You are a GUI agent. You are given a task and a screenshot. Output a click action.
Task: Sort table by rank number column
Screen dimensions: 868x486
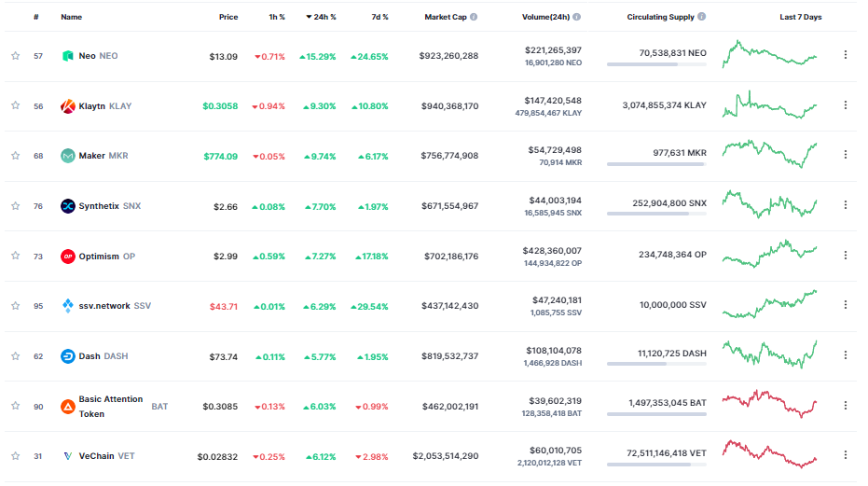pyautogui.click(x=36, y=17)
